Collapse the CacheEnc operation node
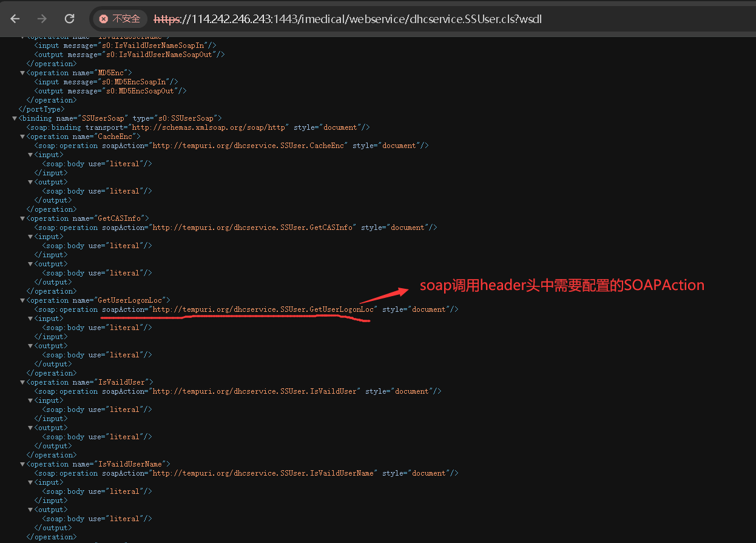Screen dimensions: 756x543 pos(22,137)
